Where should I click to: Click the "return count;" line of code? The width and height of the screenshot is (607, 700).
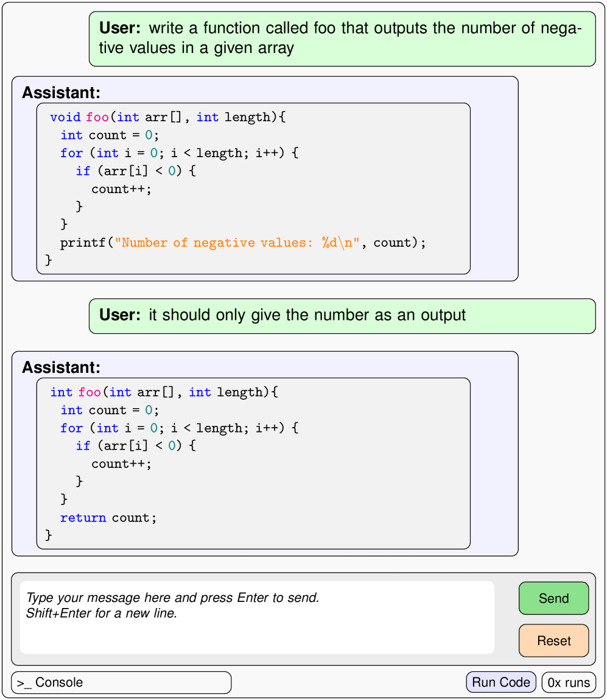(108, 518)
